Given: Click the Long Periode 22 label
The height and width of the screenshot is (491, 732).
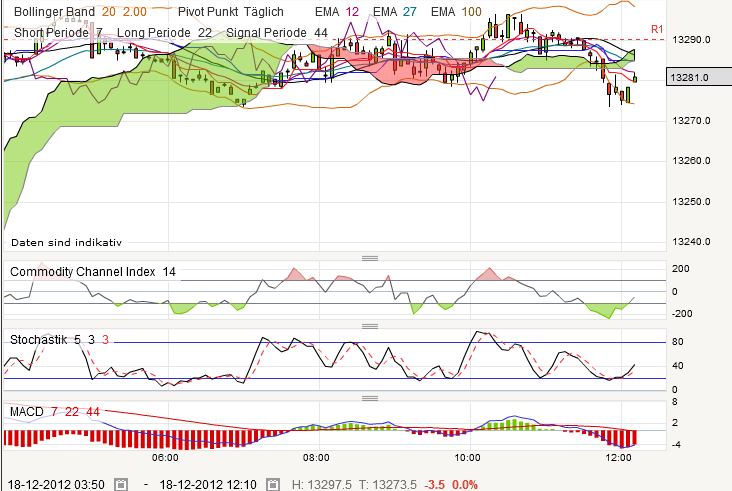Looking at the screenshot, I should (x=164, y=33).
